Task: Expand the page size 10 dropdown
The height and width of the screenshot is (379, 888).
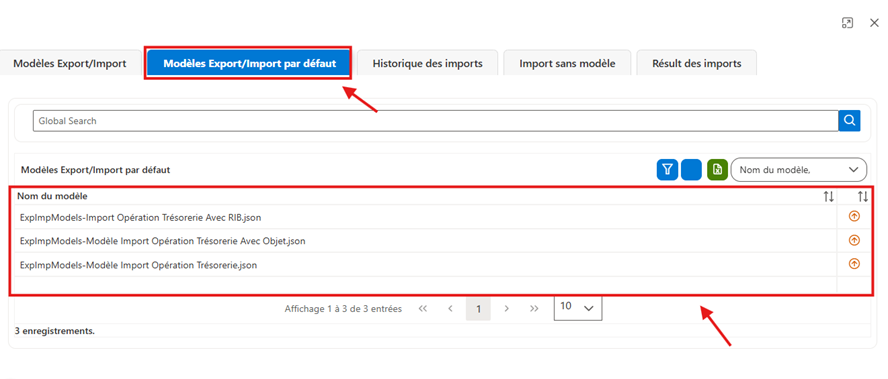Action: click(578, 308)
